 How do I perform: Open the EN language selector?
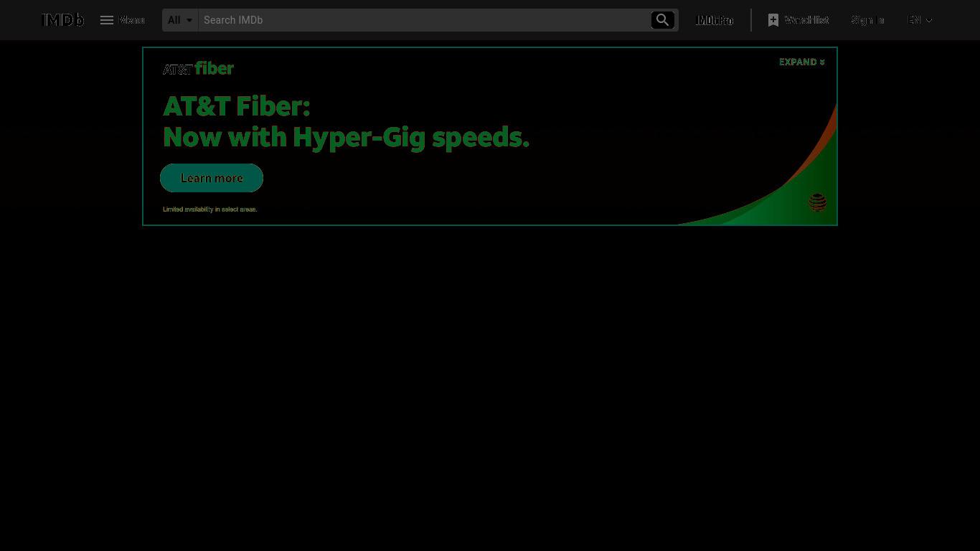click(920, 20)
